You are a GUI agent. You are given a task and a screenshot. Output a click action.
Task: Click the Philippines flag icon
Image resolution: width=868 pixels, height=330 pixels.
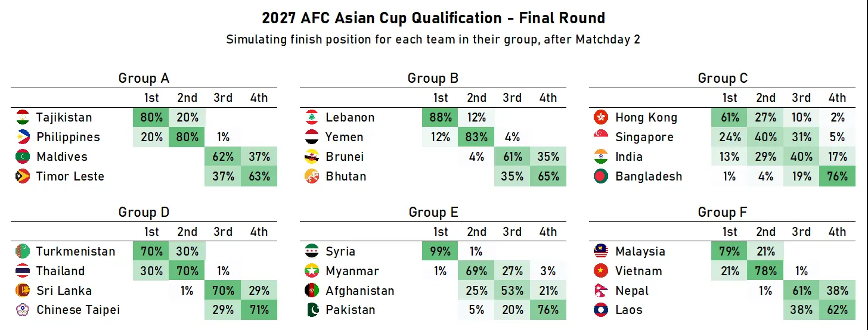click(x=22, y=137)
